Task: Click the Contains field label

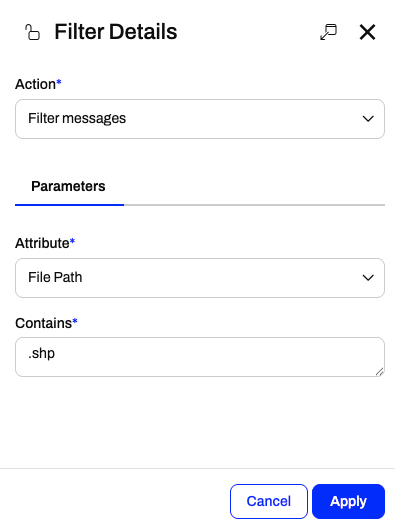Action: [44, 323]
